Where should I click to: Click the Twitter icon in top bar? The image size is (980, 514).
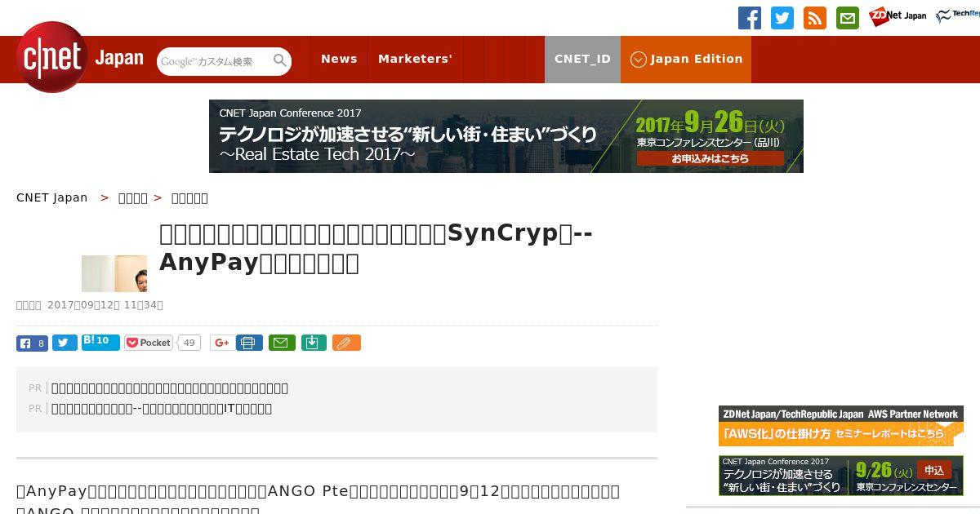pos(782,18)
